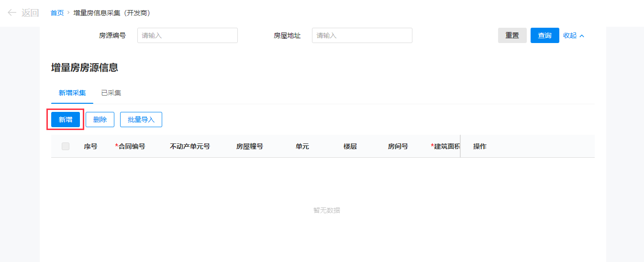Toggle the select-all checkbox in table header
Screen dimensions: 644x262
click(x=66, y=146)
